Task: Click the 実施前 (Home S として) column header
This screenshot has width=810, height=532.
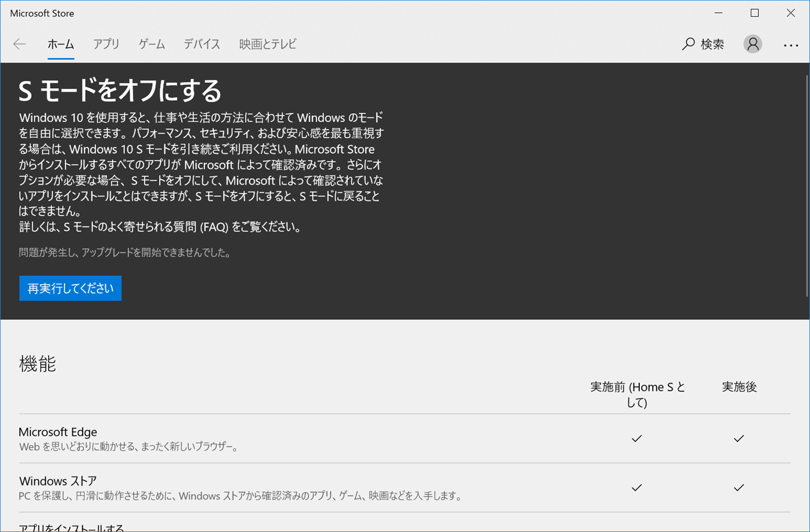Action: tap(638, 395)
